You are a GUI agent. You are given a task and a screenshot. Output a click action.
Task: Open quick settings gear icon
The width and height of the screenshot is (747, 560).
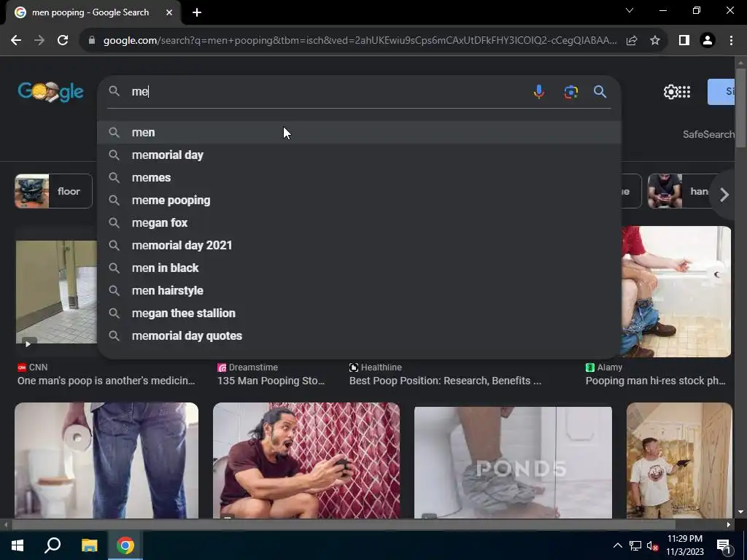point(670,91)
